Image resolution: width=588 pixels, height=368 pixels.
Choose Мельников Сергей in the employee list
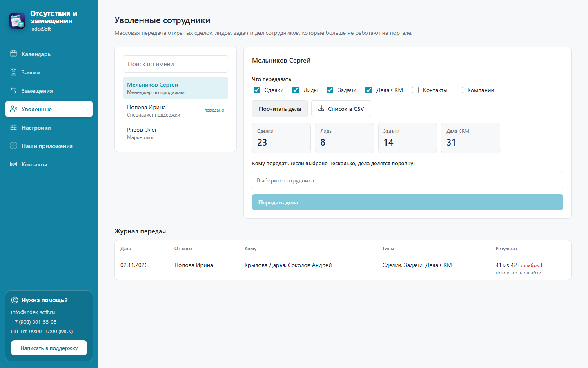[x=176, y=88]
